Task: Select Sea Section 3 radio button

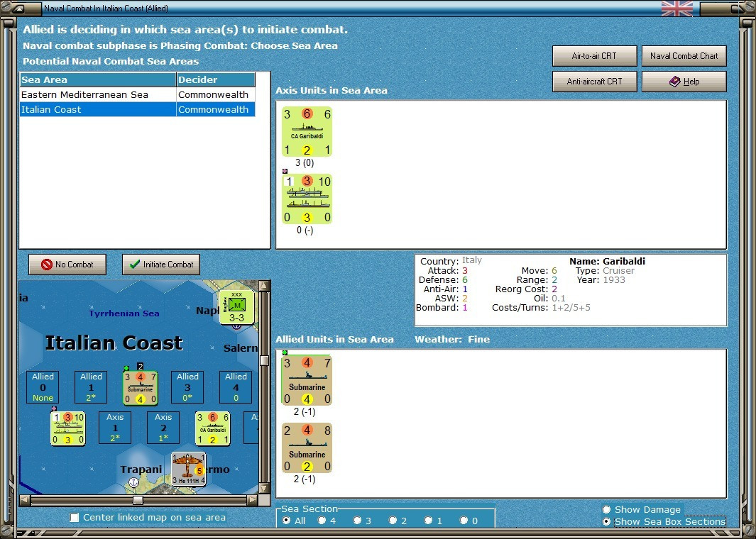Action: [357, 521]
